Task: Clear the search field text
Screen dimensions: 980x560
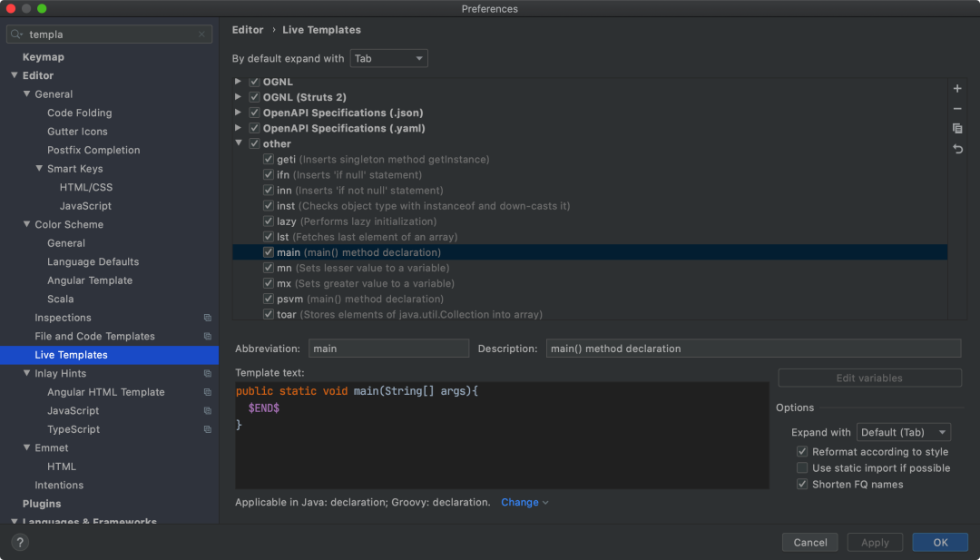Action: (x=201, y=34)
